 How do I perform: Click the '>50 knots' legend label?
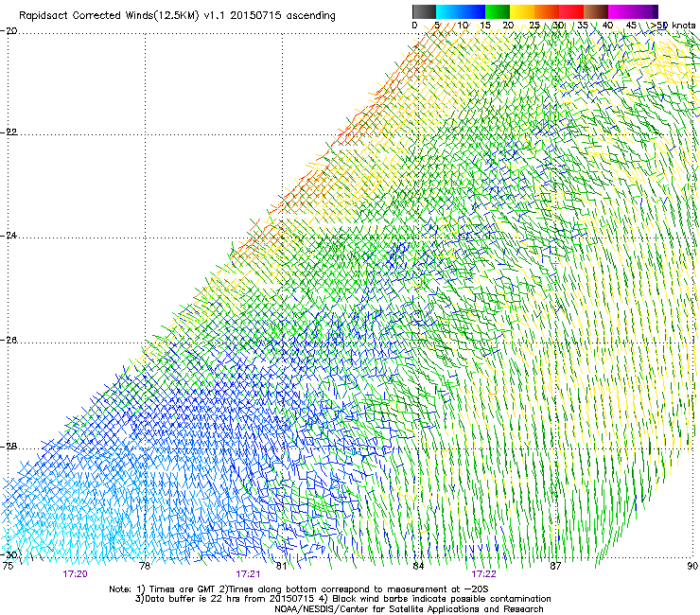pyautogui.click(x=673, y=26)
